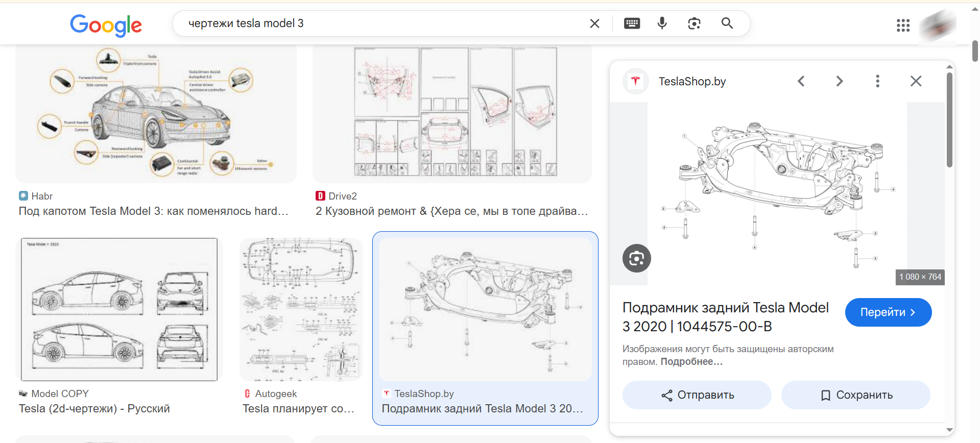980x443 pixels.
Task: Open Подробнее copyright link
Action: tap(691, 362)
